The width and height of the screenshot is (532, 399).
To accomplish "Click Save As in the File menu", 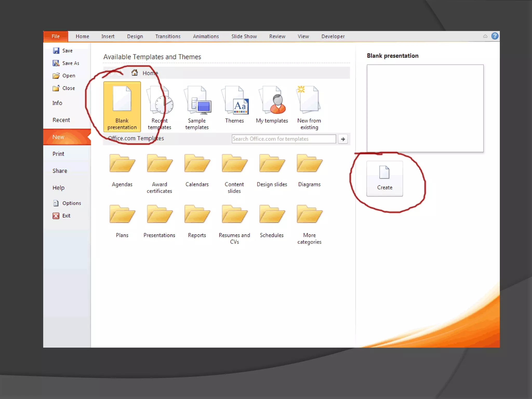I will coord(70,63).
